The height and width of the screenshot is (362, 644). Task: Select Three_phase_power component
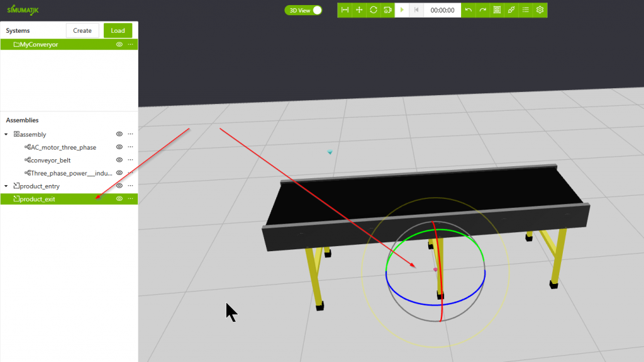(x=72, y=173)
